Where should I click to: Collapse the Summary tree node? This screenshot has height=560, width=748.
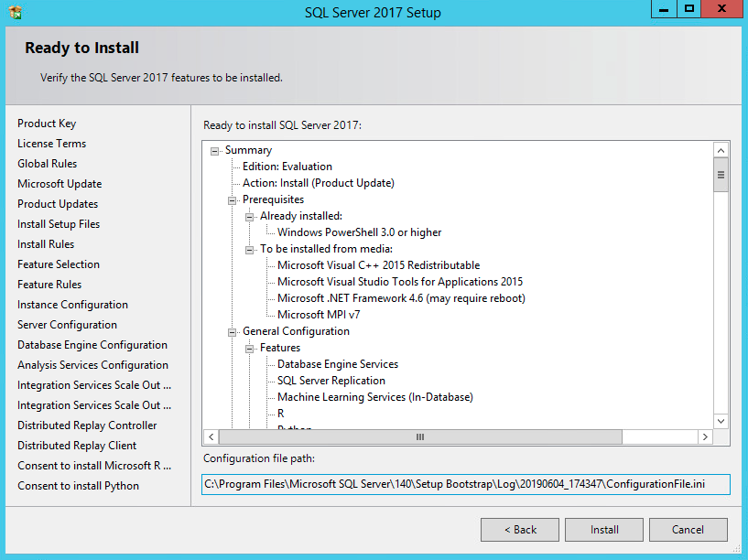pyautogui.click(x=215, y=151)
